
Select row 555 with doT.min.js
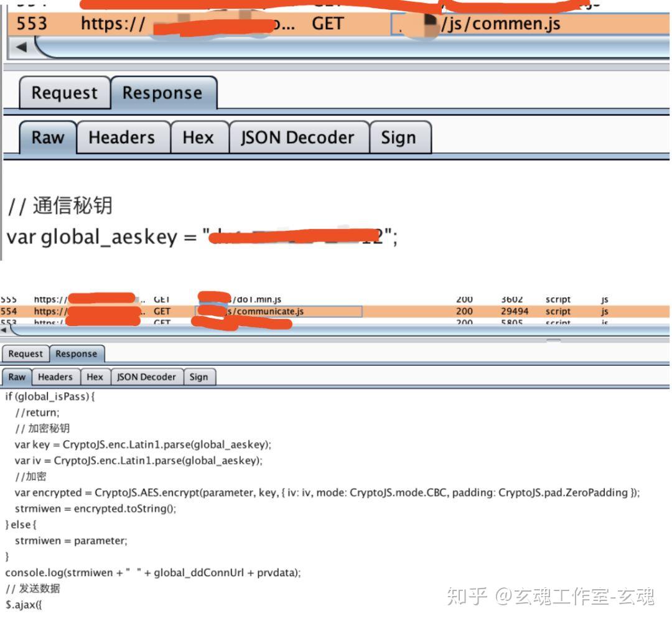(x=335, y=300)
